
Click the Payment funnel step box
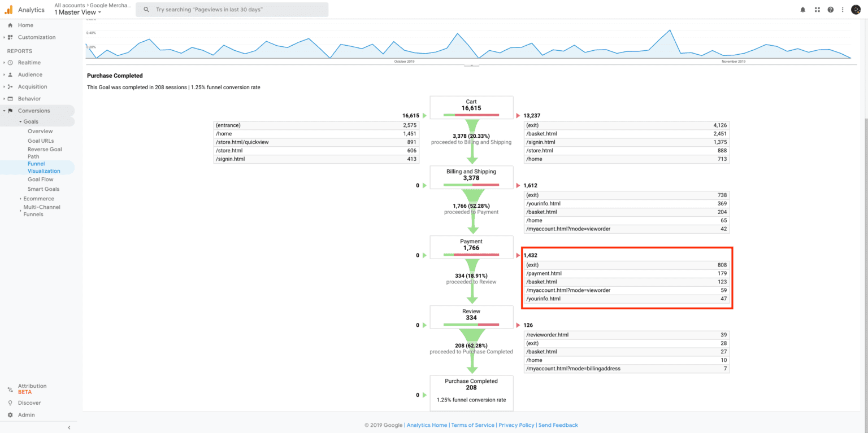pos(471,247)
